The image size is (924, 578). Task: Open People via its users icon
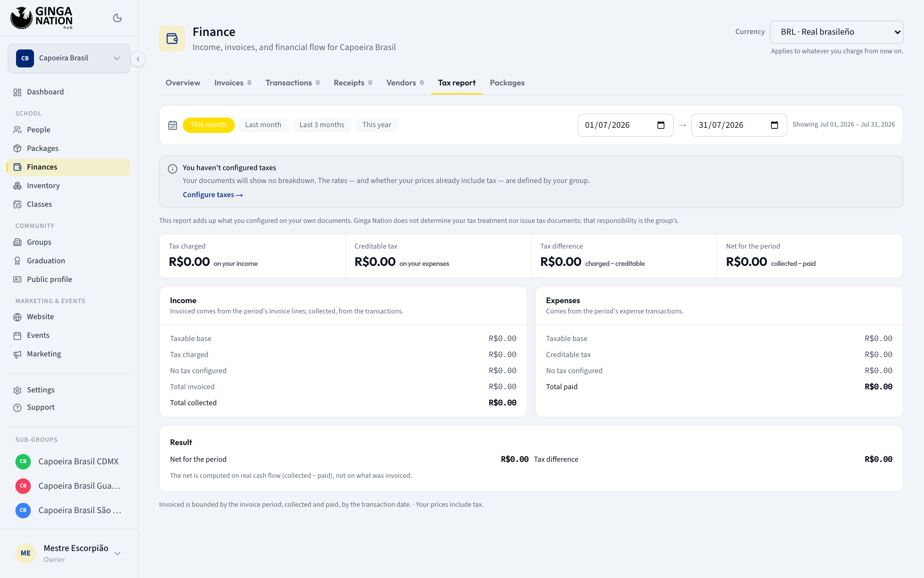(x=17, y=130)
